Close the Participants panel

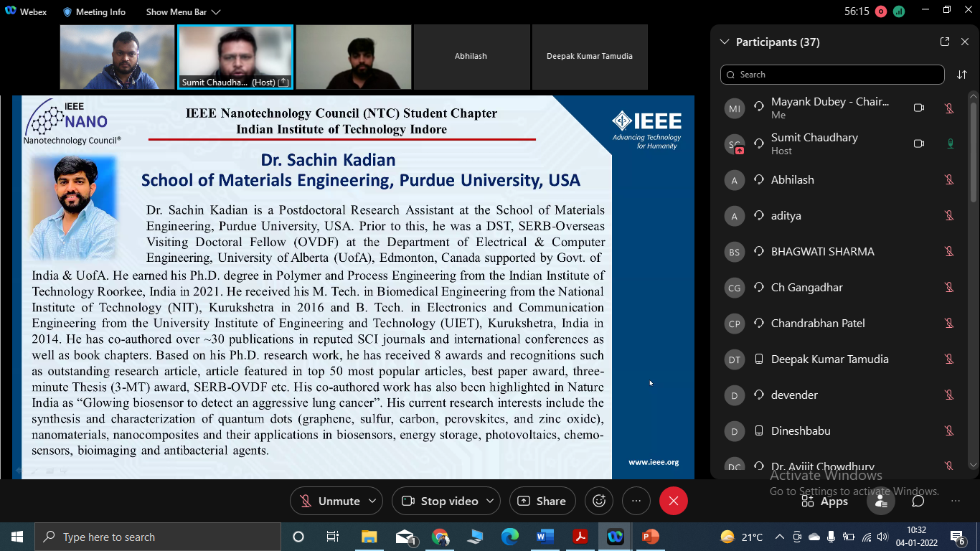coord(965,42)
